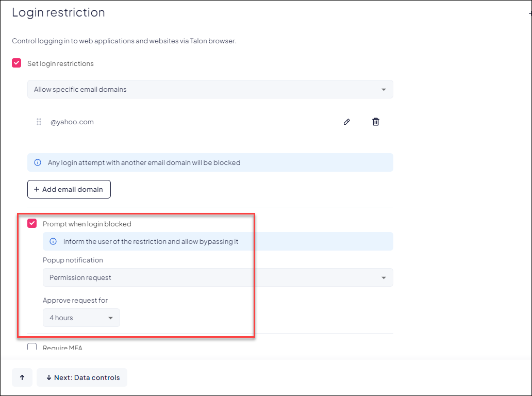Go to Next: Data controls
The width and height of the screenshot is (532, 396).
pos(82,377)
